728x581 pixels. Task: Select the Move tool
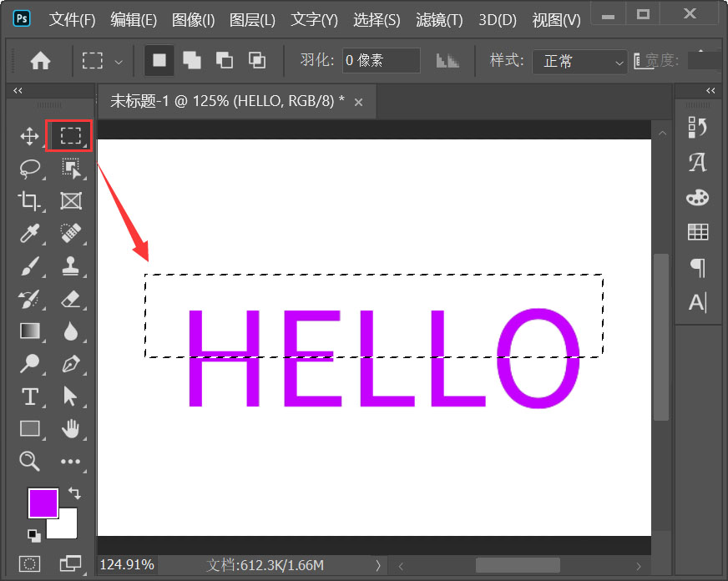29,136
